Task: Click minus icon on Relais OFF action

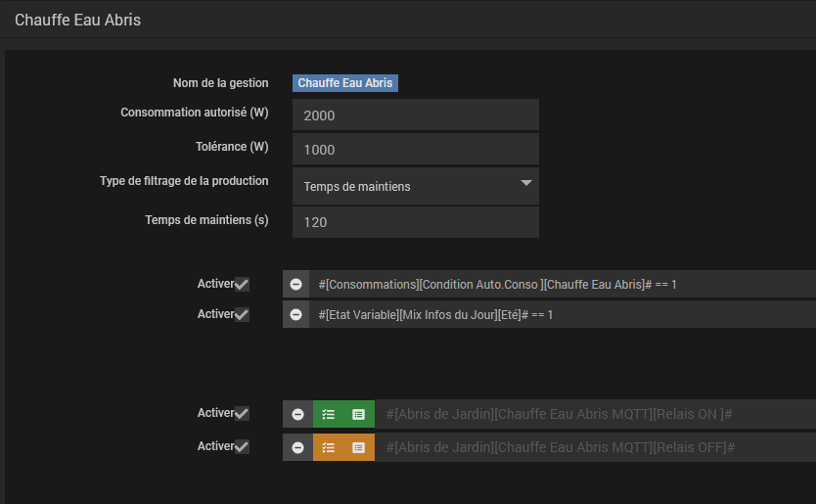Action: (x=297, y=447)
